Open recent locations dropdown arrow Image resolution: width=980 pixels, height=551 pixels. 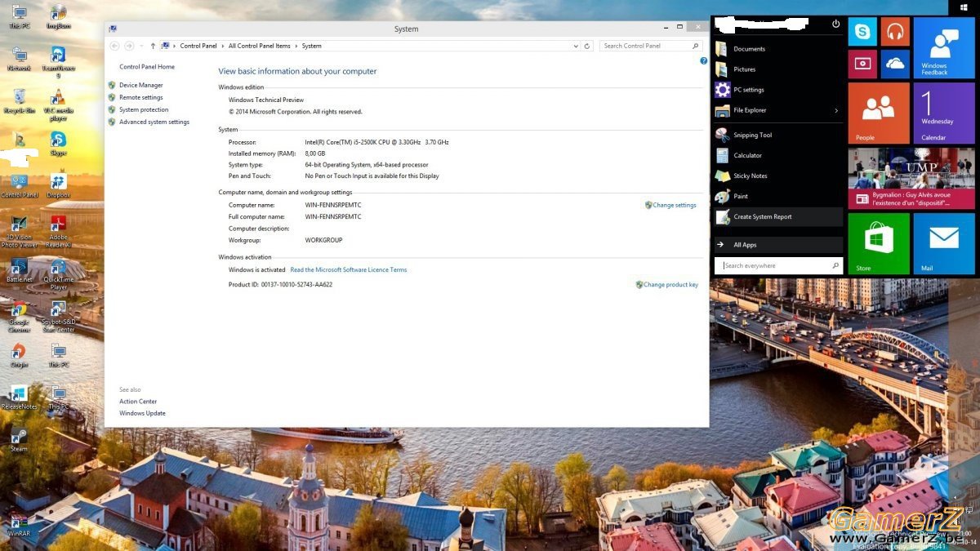pos(141,46)
